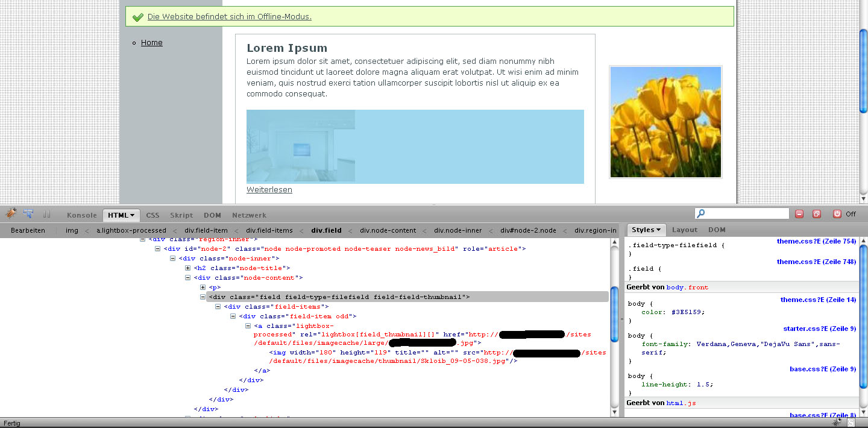The width and height of the screenshot is (868, 428).
Task: Click the search magnifier icon
Action: (701, 213)
